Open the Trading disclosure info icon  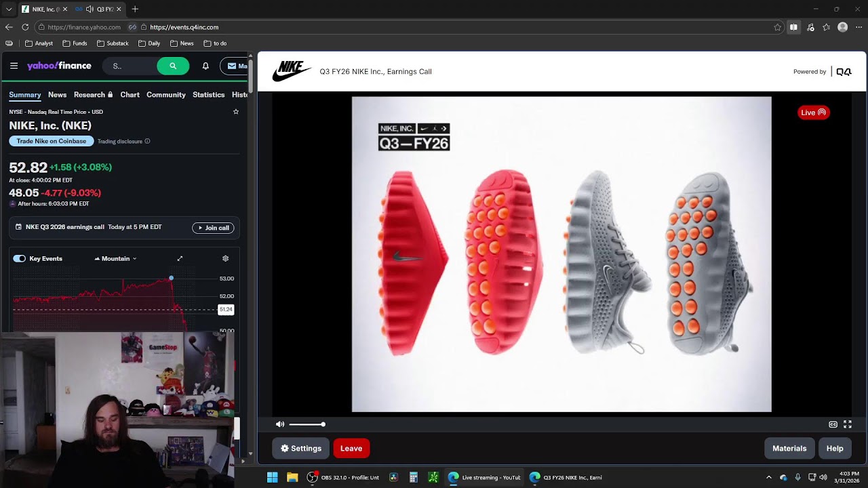pyautogui.click(x=147, y=141)
